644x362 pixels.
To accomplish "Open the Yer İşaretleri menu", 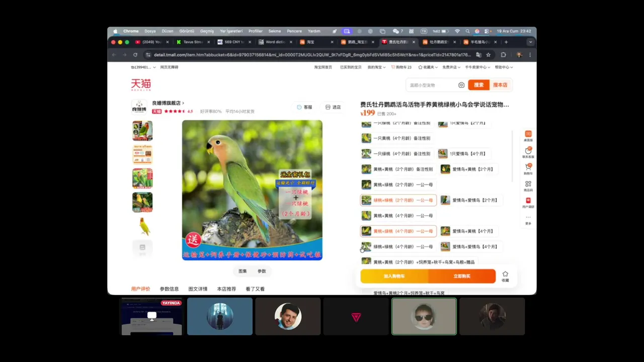I will 231,31.
